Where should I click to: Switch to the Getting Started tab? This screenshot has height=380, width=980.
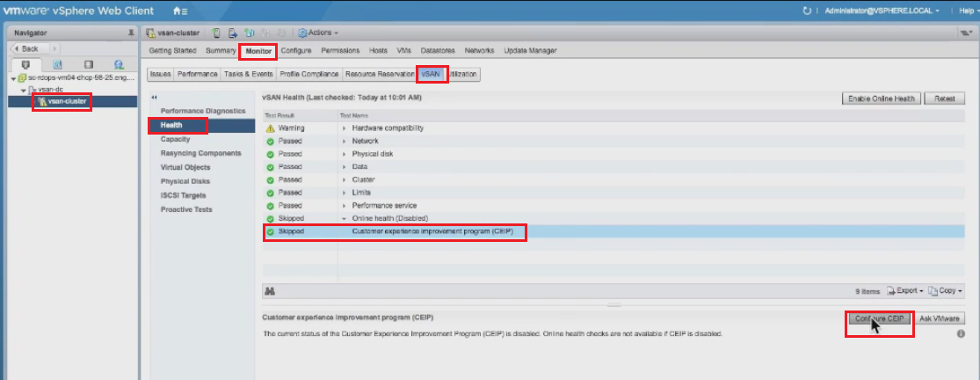click(172, 51)
